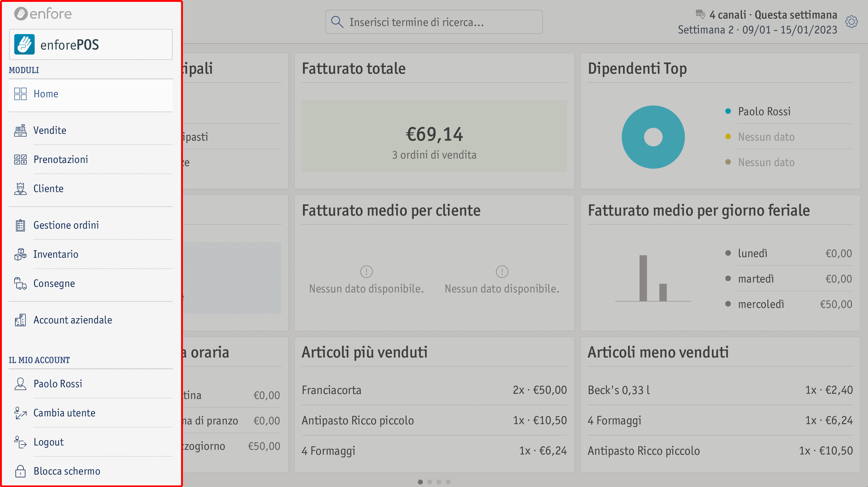Click the Fatturato medio per cliente title
Screen dimensions: 868x487
[x=391, y=210]
